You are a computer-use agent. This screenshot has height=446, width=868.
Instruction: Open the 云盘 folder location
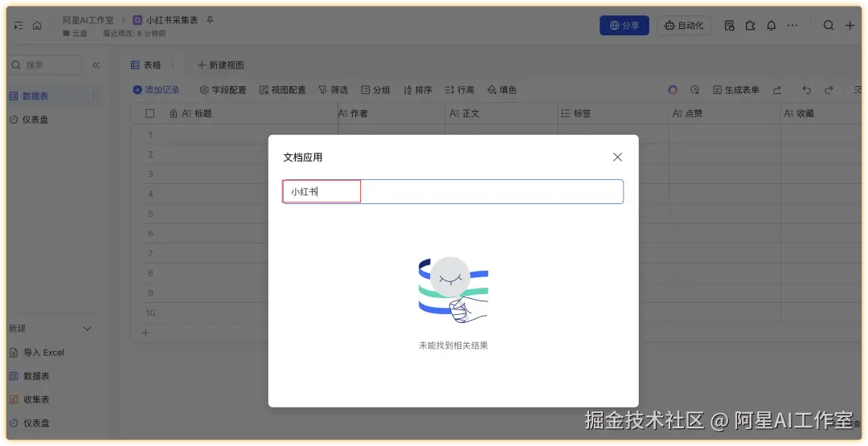click(76, 33)
